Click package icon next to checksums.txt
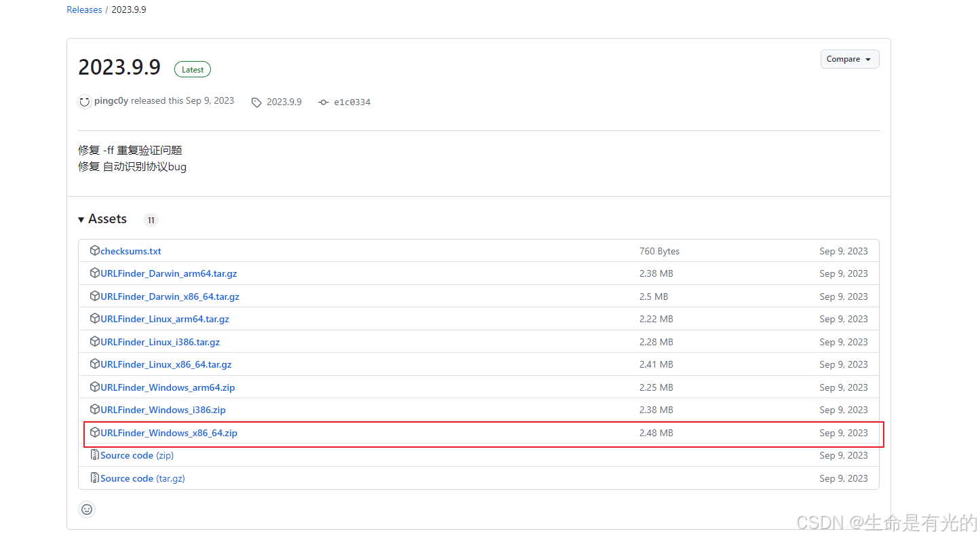The height and width of the screenshot is (540, 980). coord(95,251)
